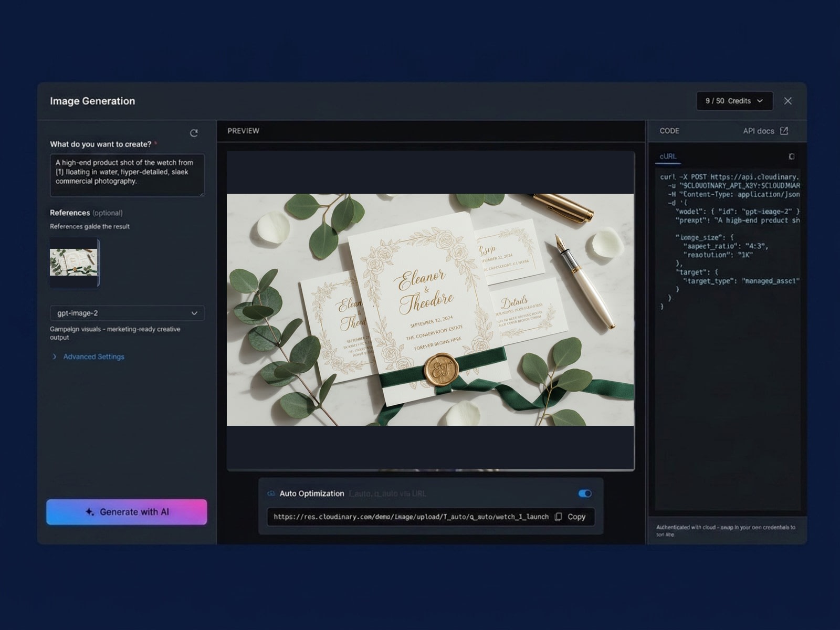Click the 'References' label

pos(70,213)
